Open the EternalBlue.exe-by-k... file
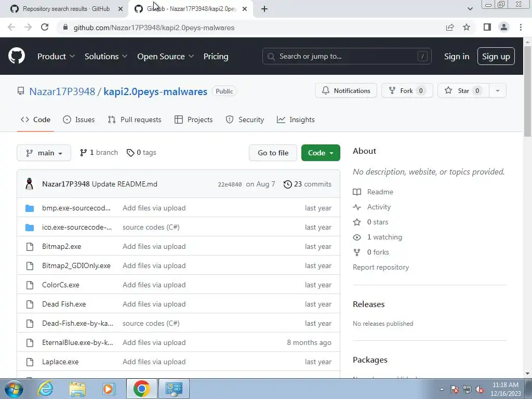The height and width of the screenshot is (399, 532). [x=78, y=343]
